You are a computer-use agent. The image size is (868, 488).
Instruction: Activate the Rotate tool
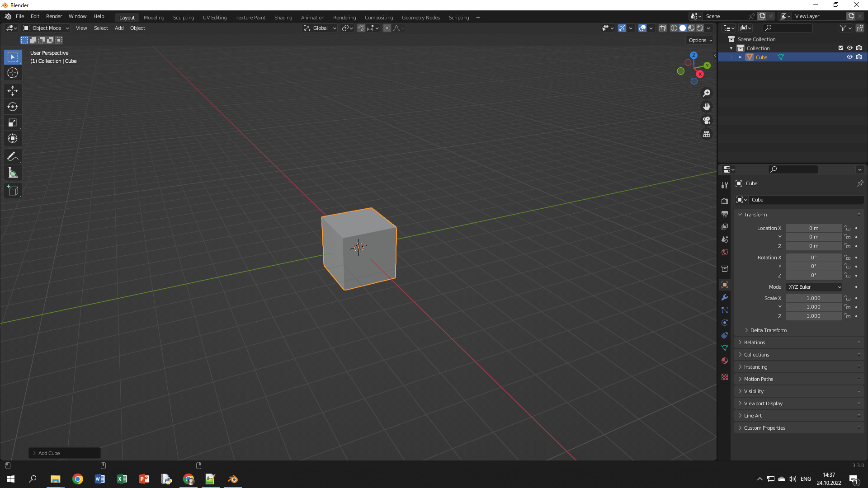[13, 107]
